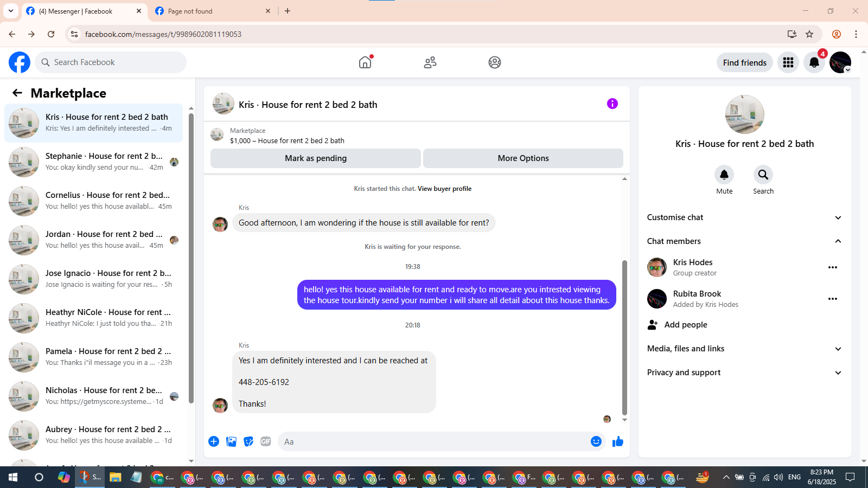
Task: Open the listing thumbnail in right panel
Action: tap(745, 114)
